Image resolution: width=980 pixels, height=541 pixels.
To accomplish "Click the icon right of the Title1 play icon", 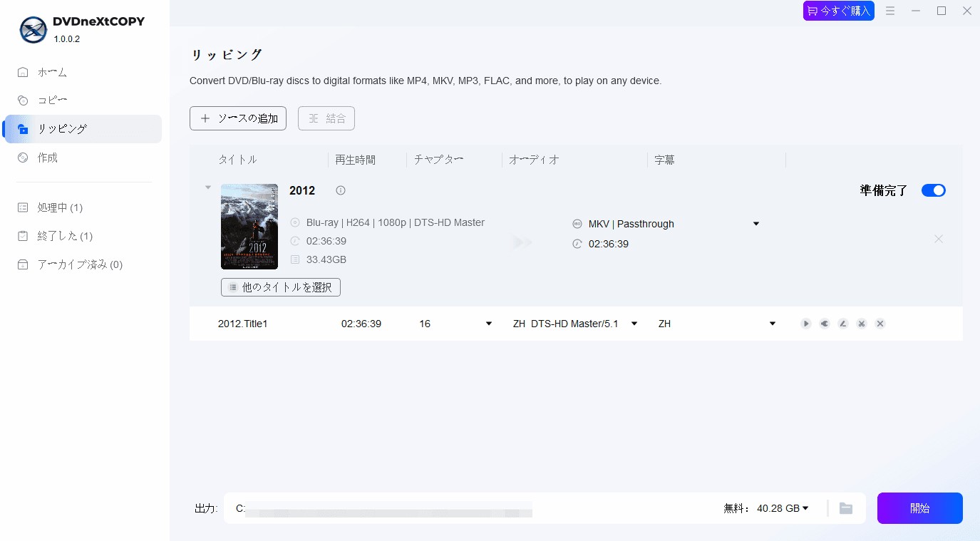I will tap(825, 324).
